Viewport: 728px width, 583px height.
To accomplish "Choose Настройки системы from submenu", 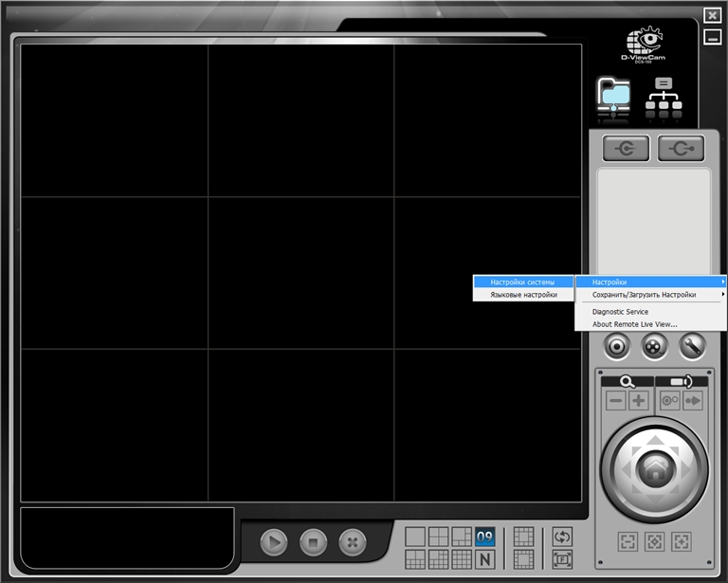I will click(523, 282).
